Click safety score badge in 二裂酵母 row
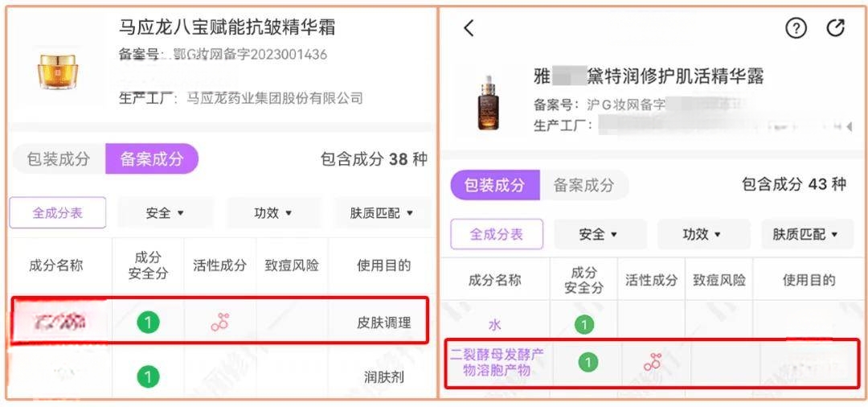Image resolution: width=868 pixels, height=407 pixels. tap(588, 363)
